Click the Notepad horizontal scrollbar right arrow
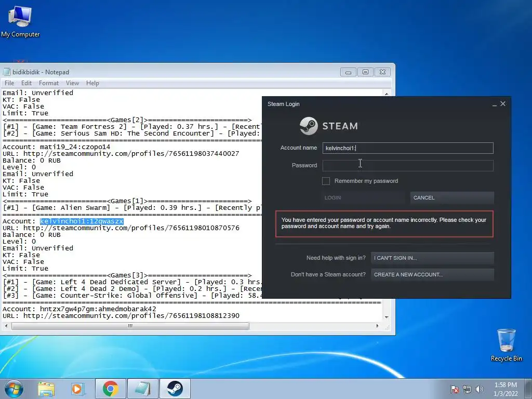Image resolution: width=532 pixels, height=399 pixels. 377,326
